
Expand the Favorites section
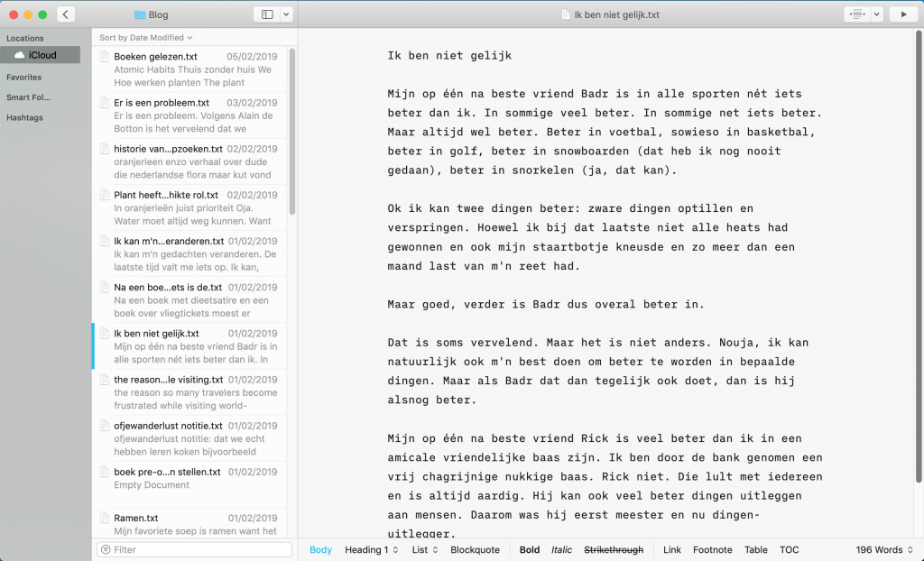24,78
